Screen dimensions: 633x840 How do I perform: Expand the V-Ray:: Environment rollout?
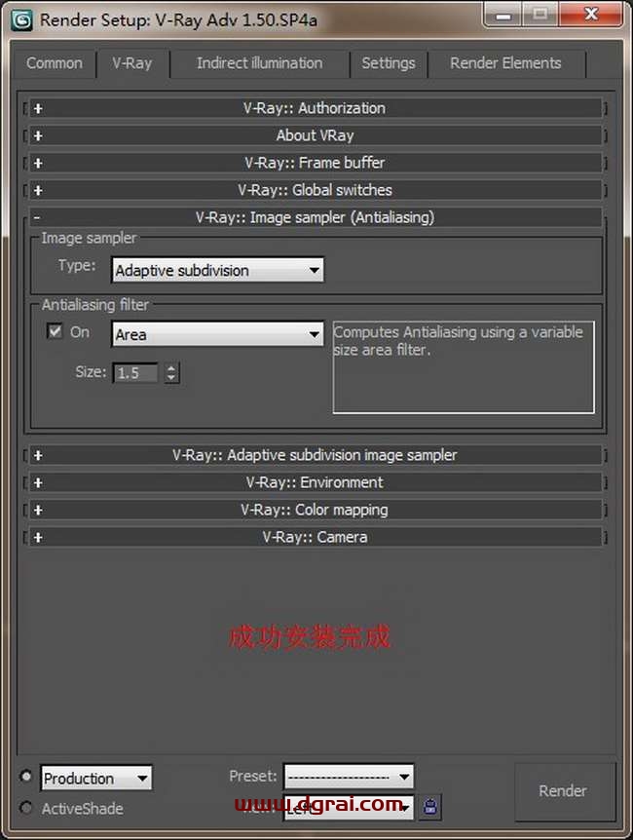point(315,482)
